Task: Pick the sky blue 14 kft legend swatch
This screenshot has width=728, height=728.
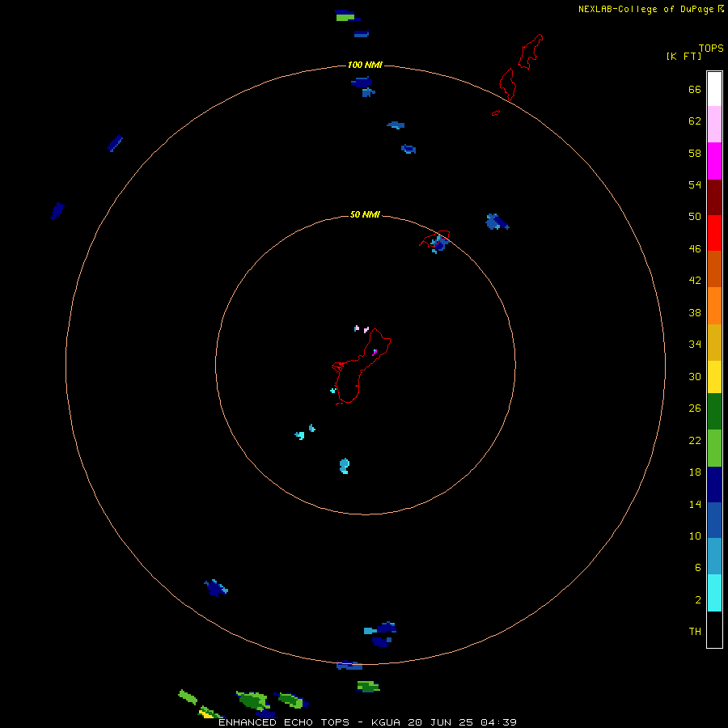Action: click(714, 557)
